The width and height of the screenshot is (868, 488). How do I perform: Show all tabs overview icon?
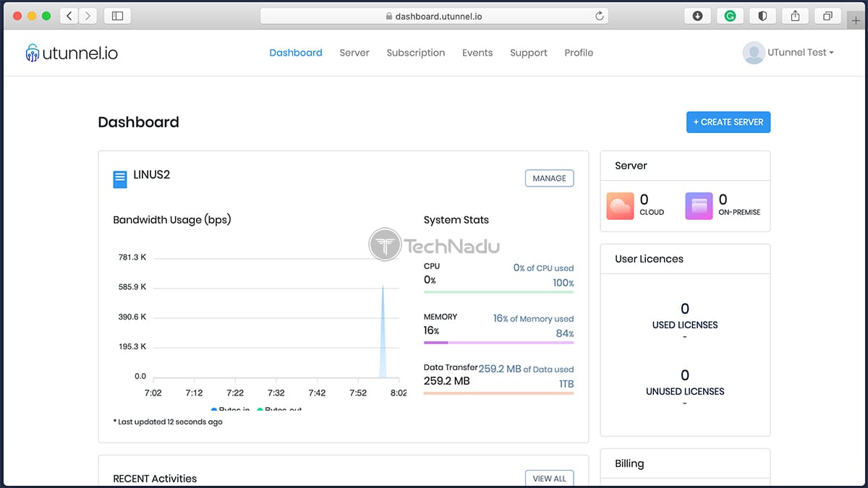[x=827, y=16]
